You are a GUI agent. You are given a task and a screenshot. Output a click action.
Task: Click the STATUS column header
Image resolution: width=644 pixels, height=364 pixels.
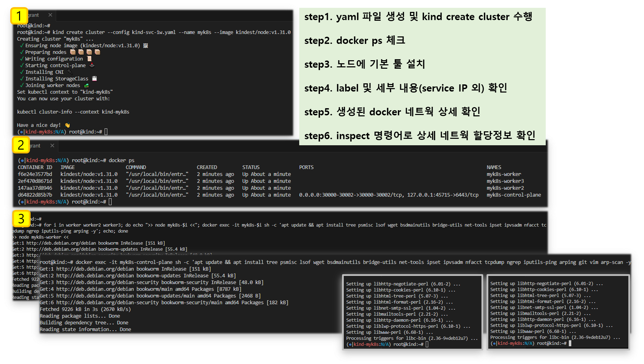(251, 167)
